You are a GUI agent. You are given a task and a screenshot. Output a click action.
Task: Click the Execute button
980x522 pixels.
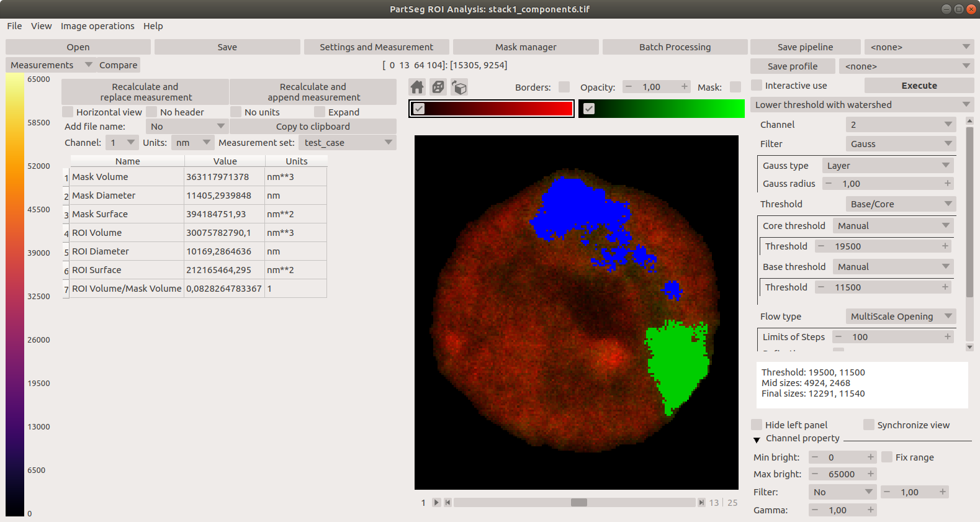(919, 85)
